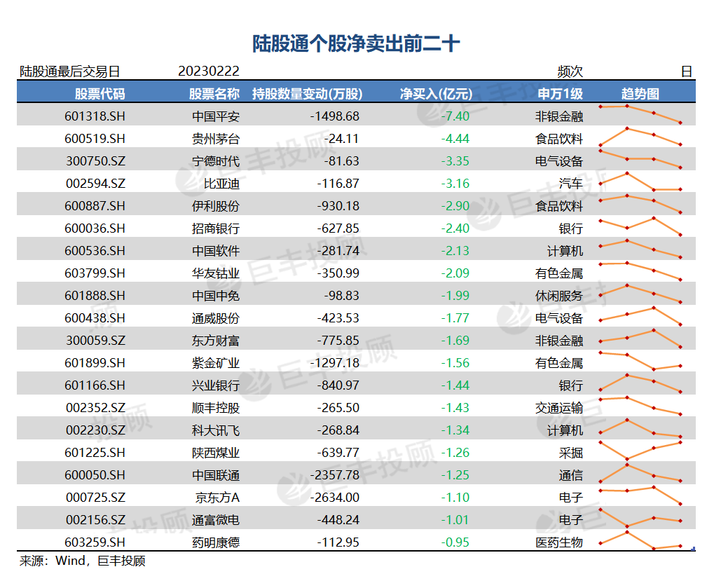Click the 比亚迪 name cell

221,184
